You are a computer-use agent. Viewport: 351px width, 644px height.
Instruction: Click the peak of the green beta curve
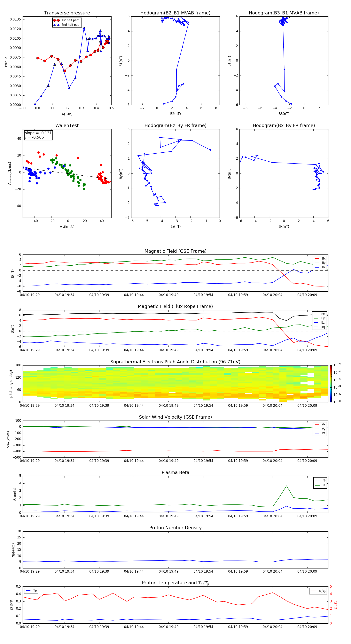click(x=286, y=486)
